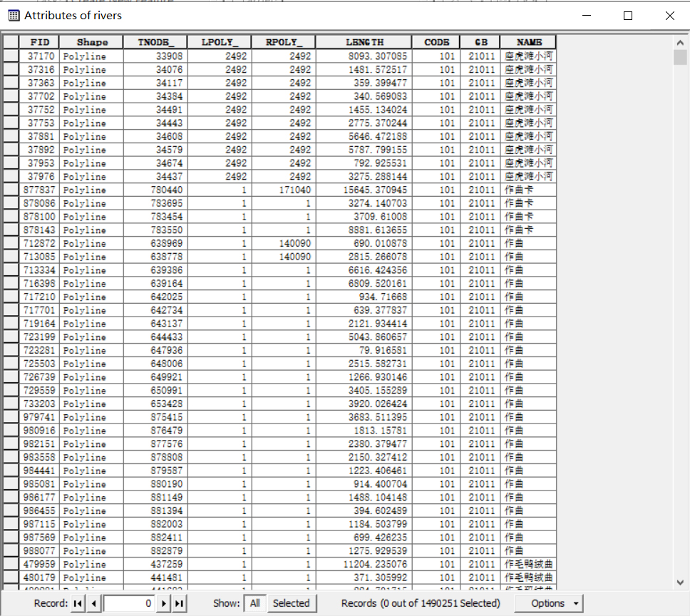Click the scrollbar up arrow

679,42
